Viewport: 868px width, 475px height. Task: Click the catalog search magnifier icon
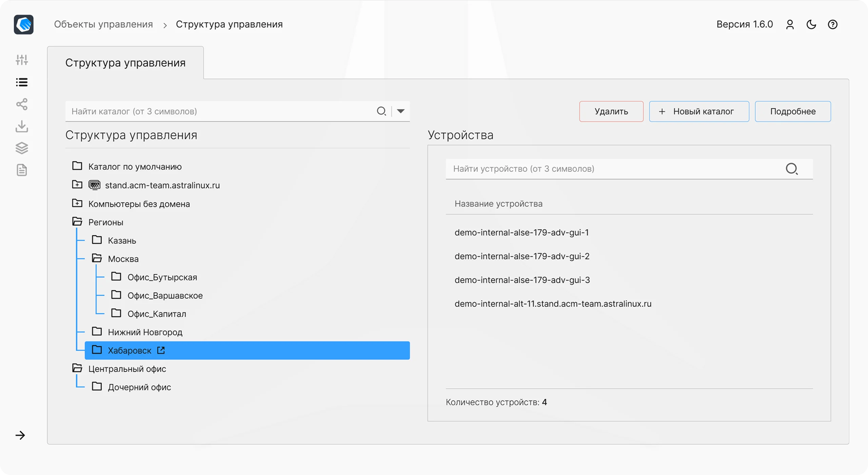(x=381, y=111)
